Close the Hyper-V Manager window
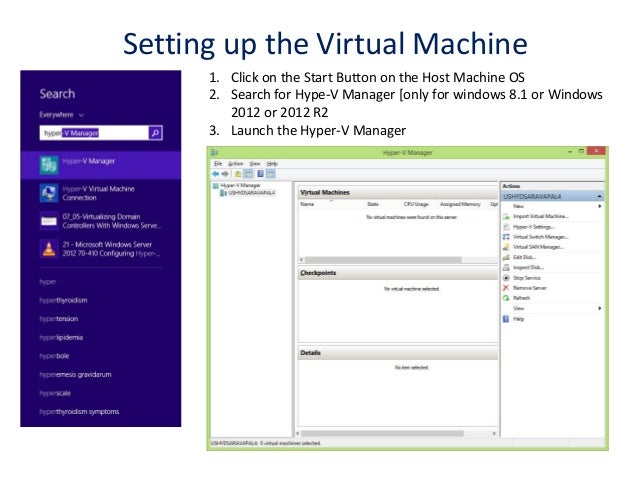The width and height of the screenshot is (638, 493). pos(596,151)
